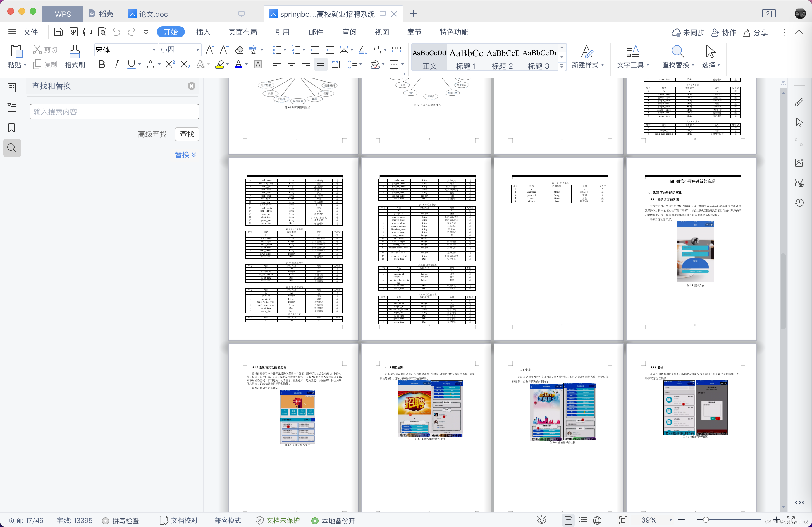
Task: Switch to the 插入 ribbon tab
Action: (203, 32)
